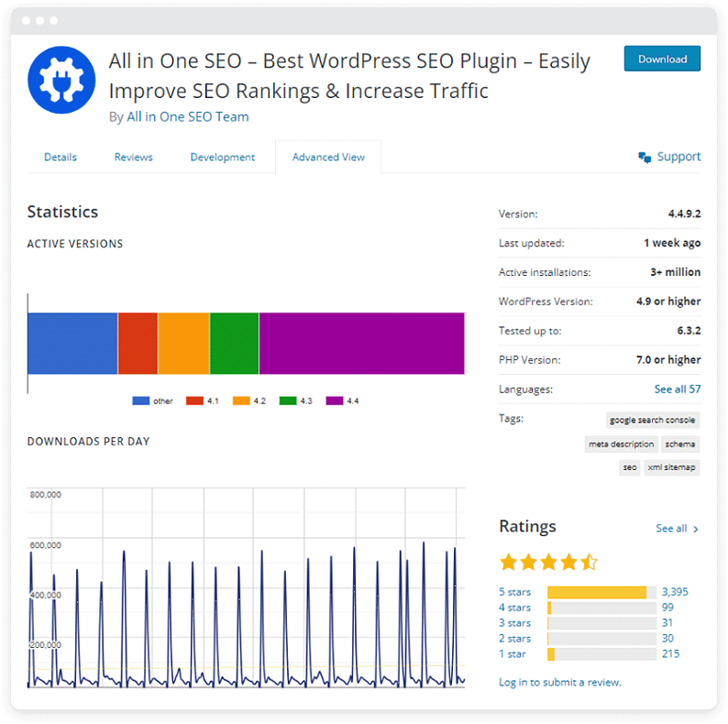Open the 2 stars reviews link
Viewport: 728px width, 724px height.
pyautogui.click(x=514, y=639)
